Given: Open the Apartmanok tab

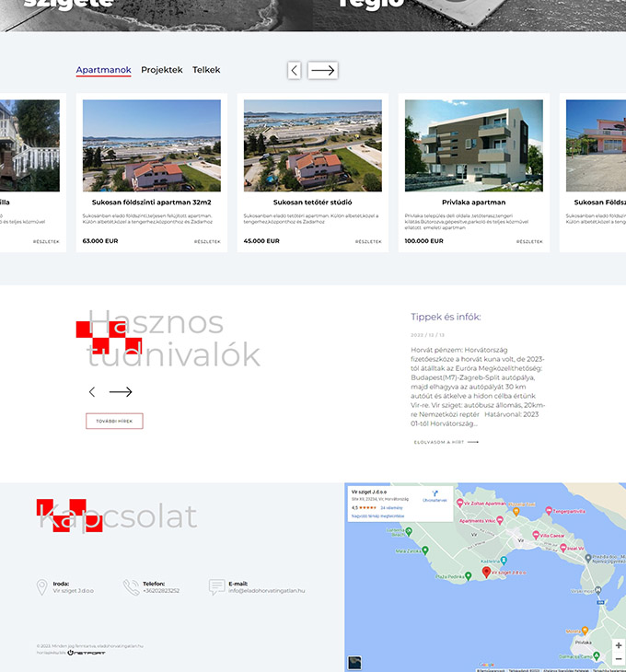Looking at the screenshot, I should tap(103, 70).
